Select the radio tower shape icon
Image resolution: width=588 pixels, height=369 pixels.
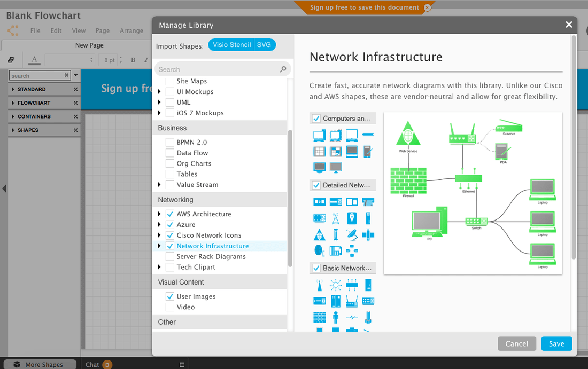click(x=336, y=218)
